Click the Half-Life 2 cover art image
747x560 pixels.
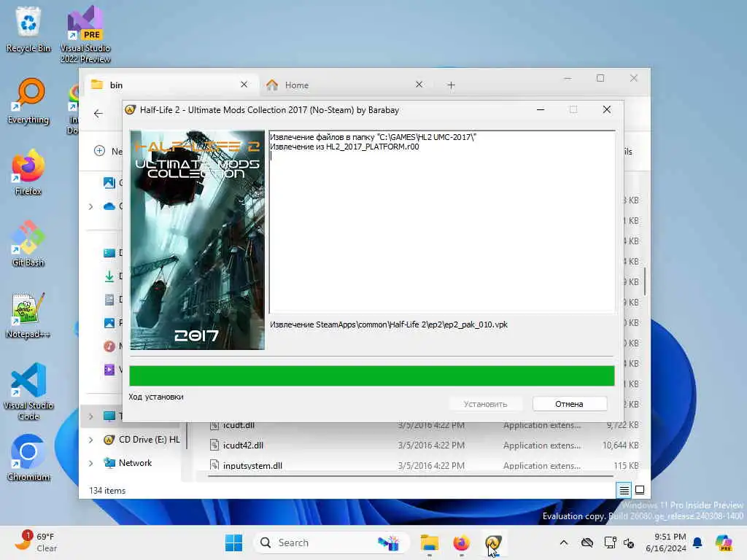(x=197, y=240)
